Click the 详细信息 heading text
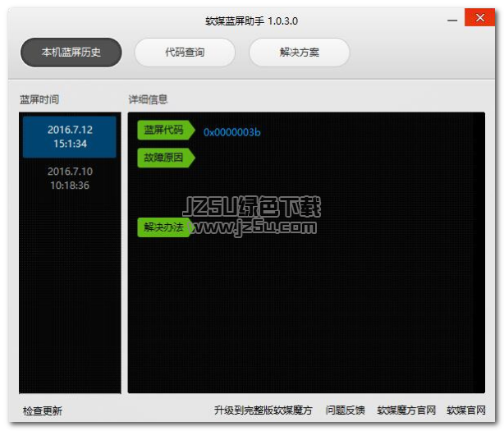This screenshot has width=504, height=431. [149, 99]
